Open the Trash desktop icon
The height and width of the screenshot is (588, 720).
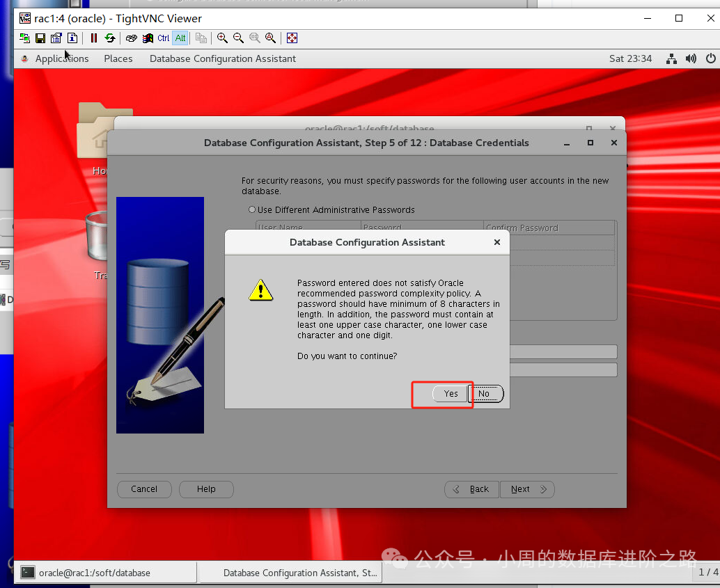coord(96,245)
